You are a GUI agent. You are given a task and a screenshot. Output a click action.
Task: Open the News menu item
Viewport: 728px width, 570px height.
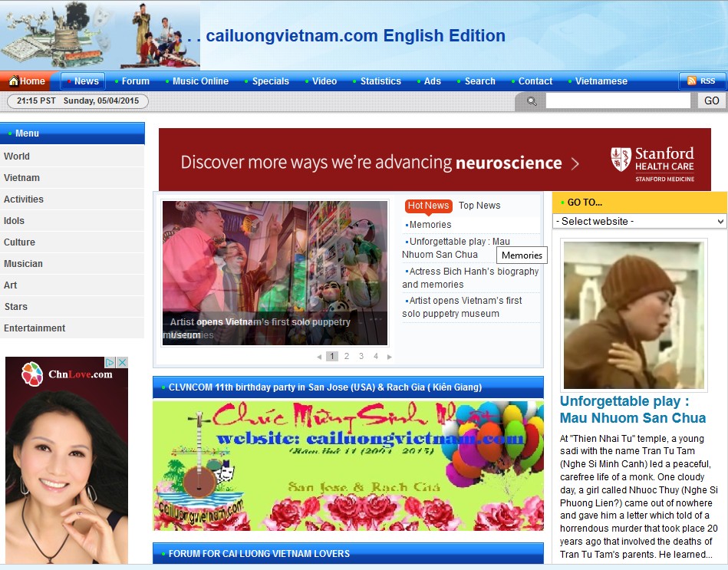[83, 81]
